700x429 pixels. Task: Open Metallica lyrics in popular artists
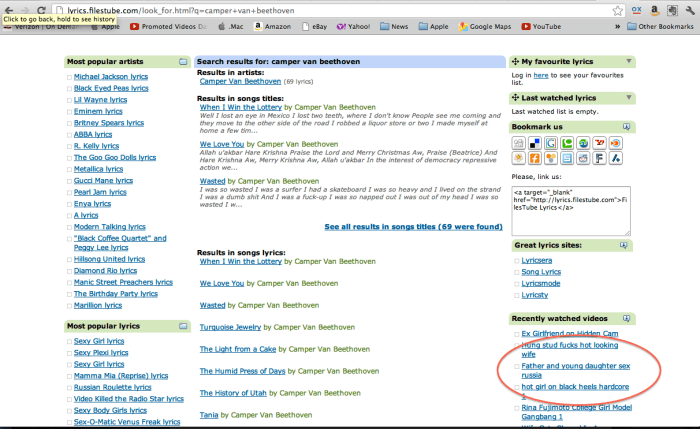point(98,169)
